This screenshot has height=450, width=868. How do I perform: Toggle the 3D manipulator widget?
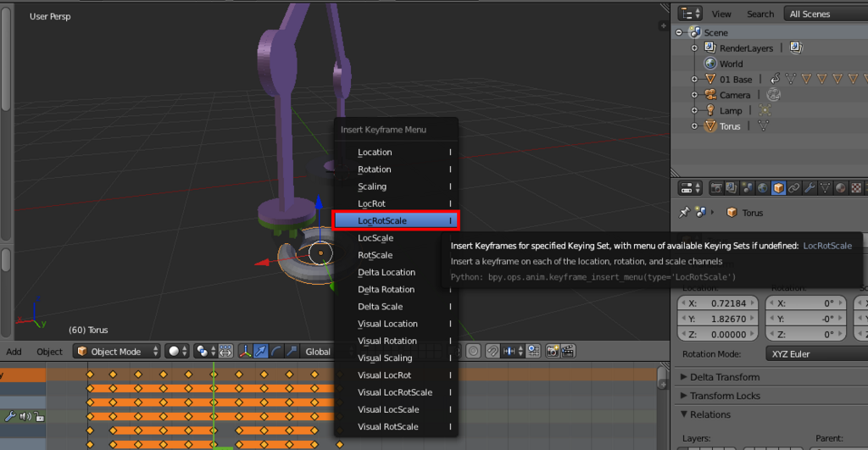pos(245,351)
